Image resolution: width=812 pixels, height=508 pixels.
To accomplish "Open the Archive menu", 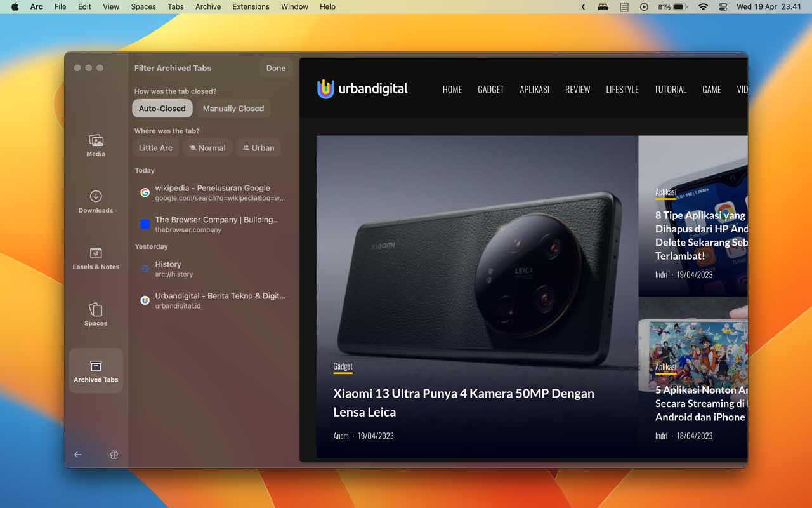I will click(x=208, y=7).
